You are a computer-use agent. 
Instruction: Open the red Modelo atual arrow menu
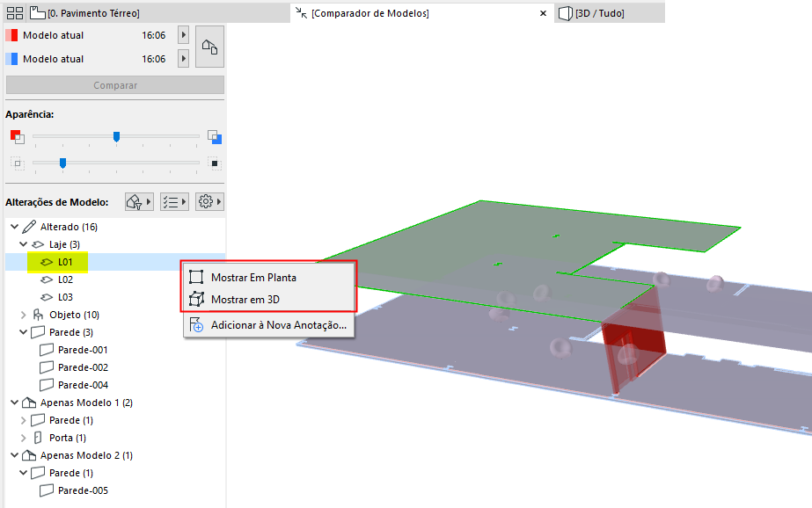coord(183,35)
